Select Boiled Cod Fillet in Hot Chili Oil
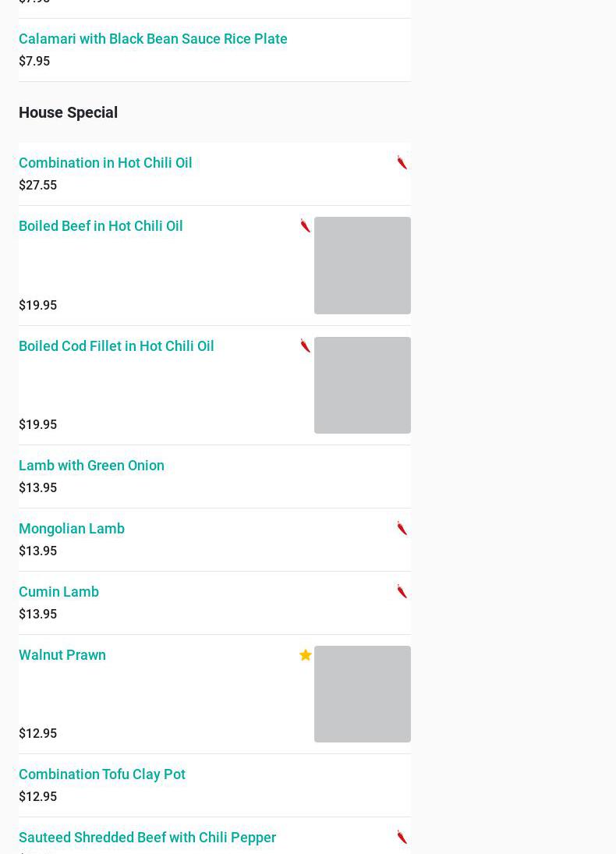616x854 pixels. click(x=116, y=346)
